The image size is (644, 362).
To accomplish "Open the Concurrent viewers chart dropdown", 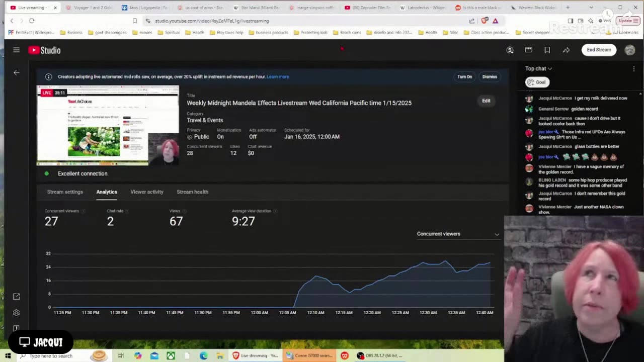I will tap(458, 234).
